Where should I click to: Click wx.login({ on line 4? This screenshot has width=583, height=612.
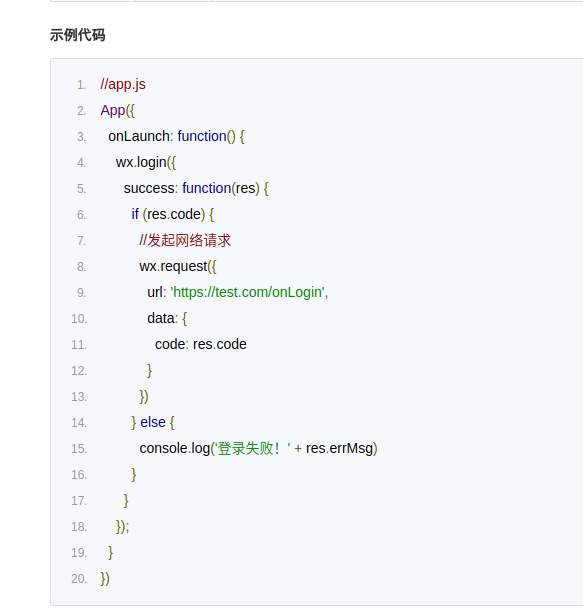pos(146,162)
